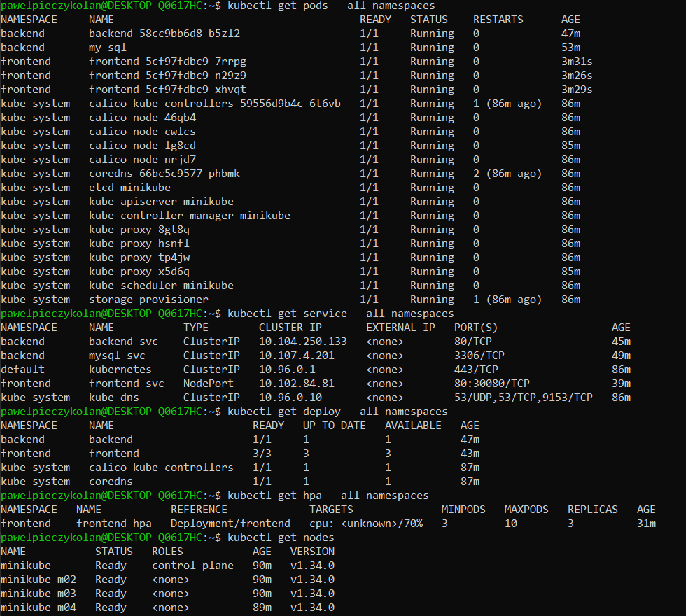686x616 pixels.
Task: Select kube-scheduler-minikube pod name
Action: click(162, 286)
